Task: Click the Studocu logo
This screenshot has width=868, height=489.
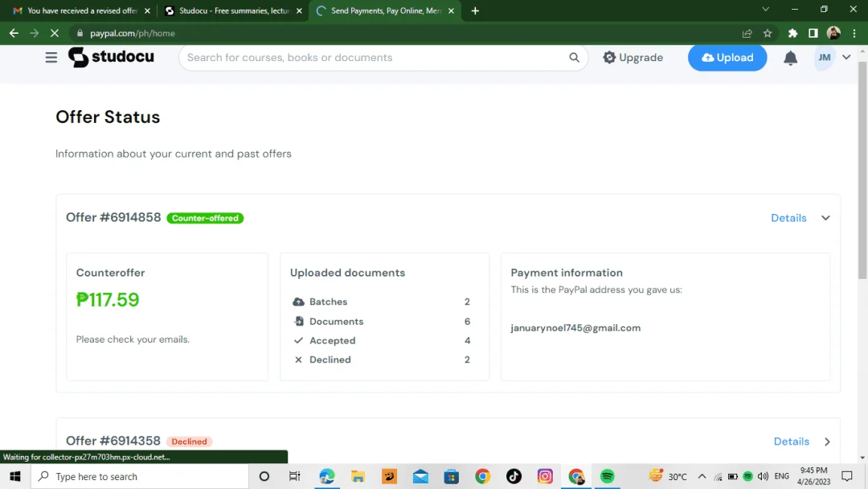Action: 111,57
